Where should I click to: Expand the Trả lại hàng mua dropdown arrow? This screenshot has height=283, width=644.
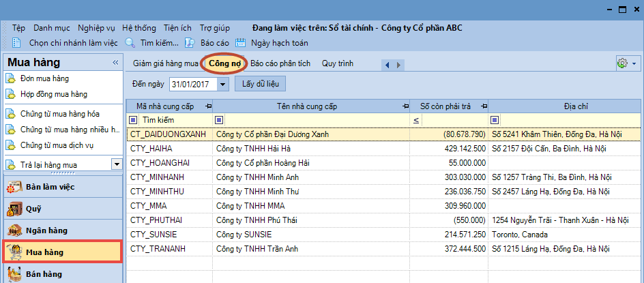pyautogui.click(x=117, y=165)
